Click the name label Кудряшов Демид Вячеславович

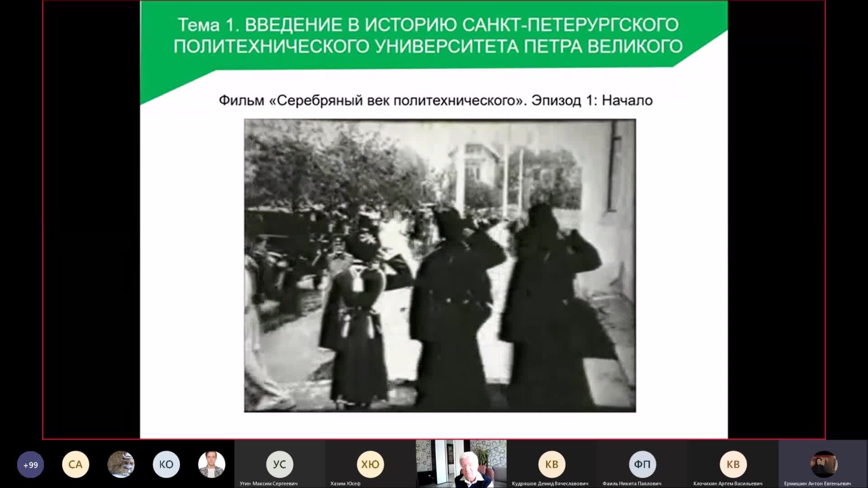(x=550, y=483)
